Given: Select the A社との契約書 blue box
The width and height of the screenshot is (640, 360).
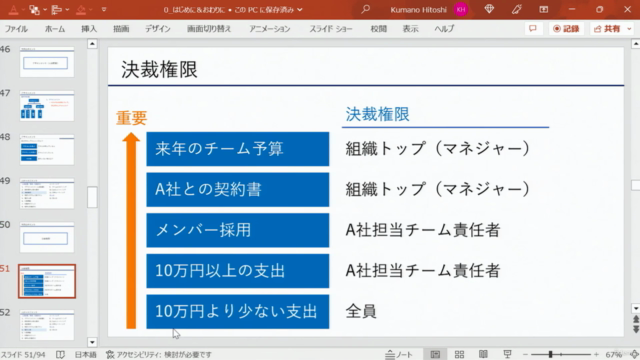Looking at the screenshot, I should tap(238, 189).
